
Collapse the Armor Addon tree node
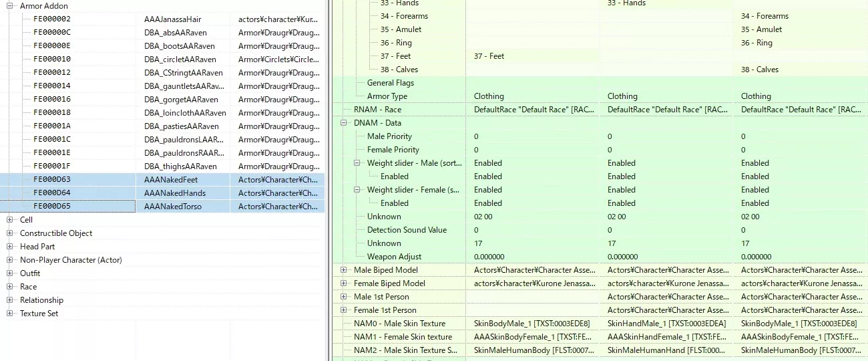coord(10,5)
